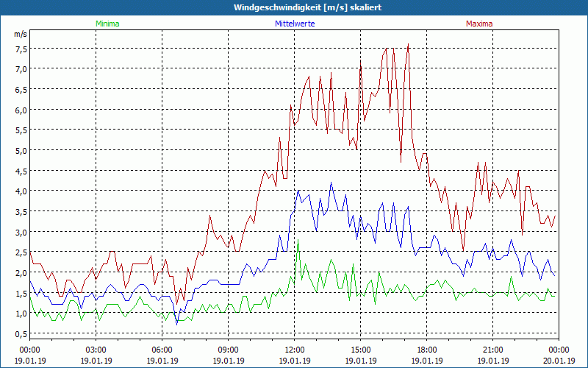The height and width of the screenshot is (368, 588).
Task: Select the 5,0 y-axis value
Action: click(x=20, y=150)
